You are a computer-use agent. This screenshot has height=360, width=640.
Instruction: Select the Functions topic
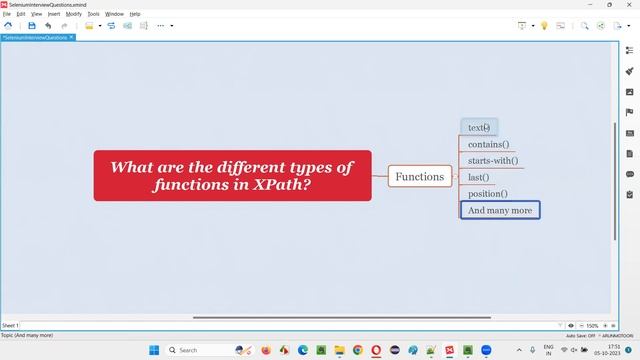420,176
